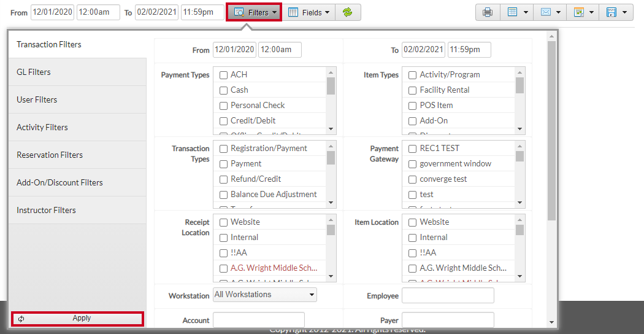Image resolution: width=644 pixels, height=334 pixels.
Task: Switch to the GL Filters tab
Action: (x=77, y=72)
